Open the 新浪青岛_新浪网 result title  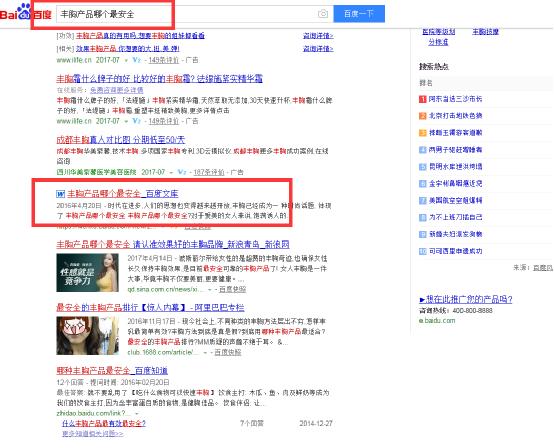coord(173,244)
